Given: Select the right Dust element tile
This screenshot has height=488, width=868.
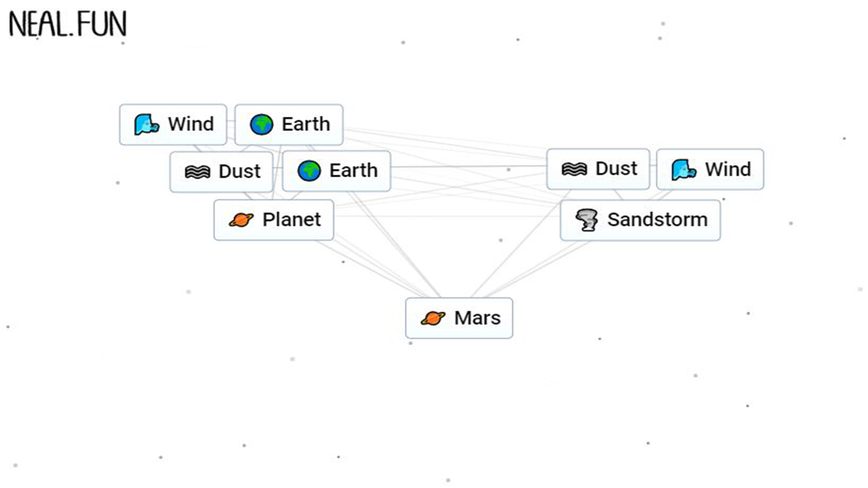Looking at the screenshot, I should [x=599, y=169].
